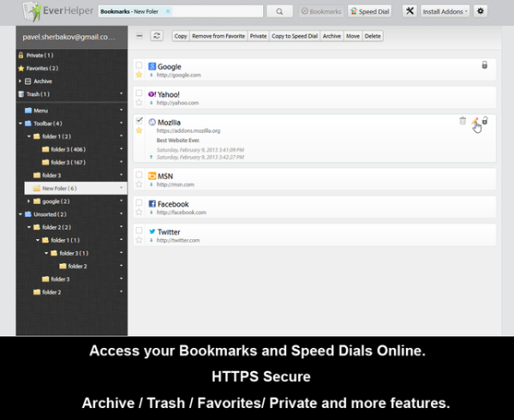Click the lock icon on Google row
This screenshot has width=514, height=420.
(x=485, y=64)
